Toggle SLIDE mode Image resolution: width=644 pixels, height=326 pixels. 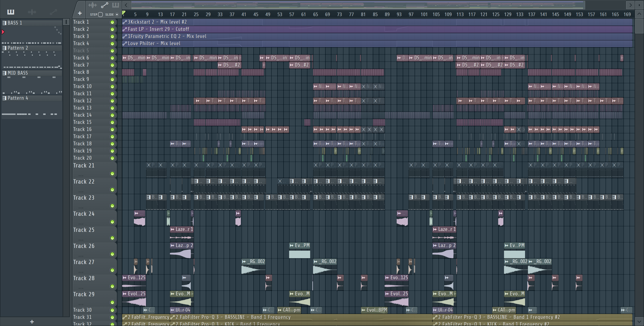point(117,15)
